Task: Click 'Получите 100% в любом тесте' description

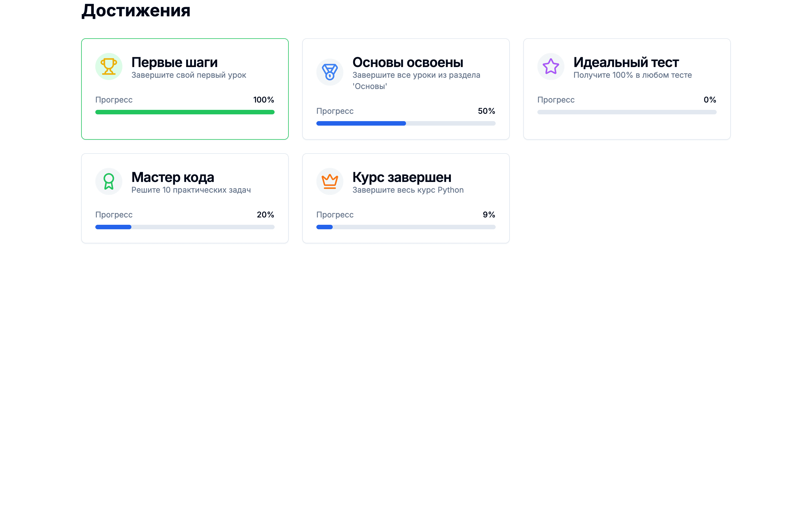Action: (x=632, y=75)
